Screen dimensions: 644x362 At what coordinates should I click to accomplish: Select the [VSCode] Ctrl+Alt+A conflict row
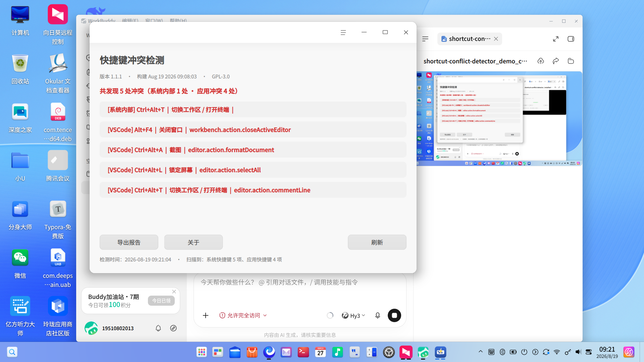point(253,150)
